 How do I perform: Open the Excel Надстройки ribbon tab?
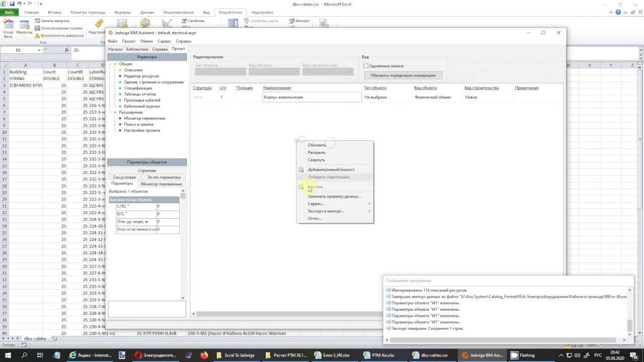[x=262, y=12]
